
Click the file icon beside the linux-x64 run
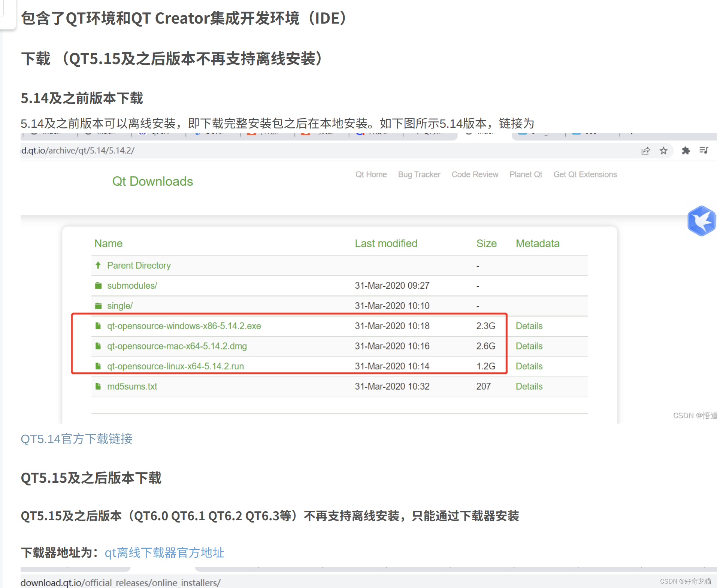click(98, 366)
